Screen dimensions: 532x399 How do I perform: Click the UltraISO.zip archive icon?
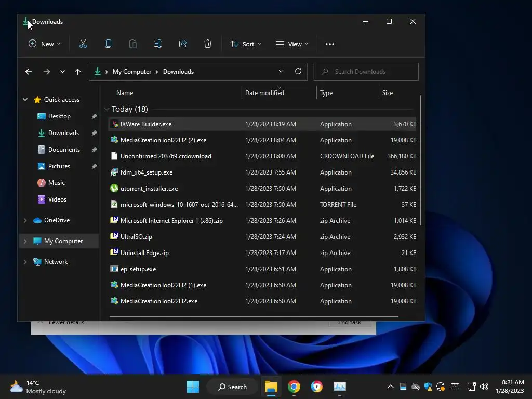(114, 236)
